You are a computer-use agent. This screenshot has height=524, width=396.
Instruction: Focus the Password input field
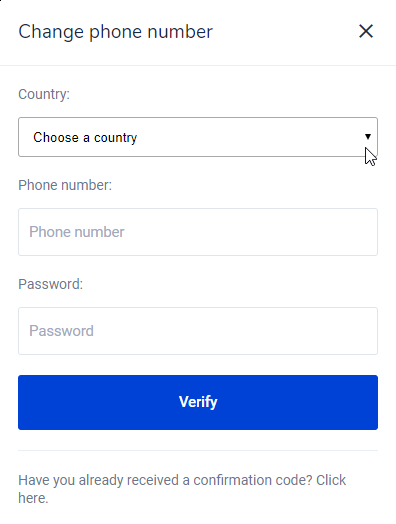click(198, 331)
